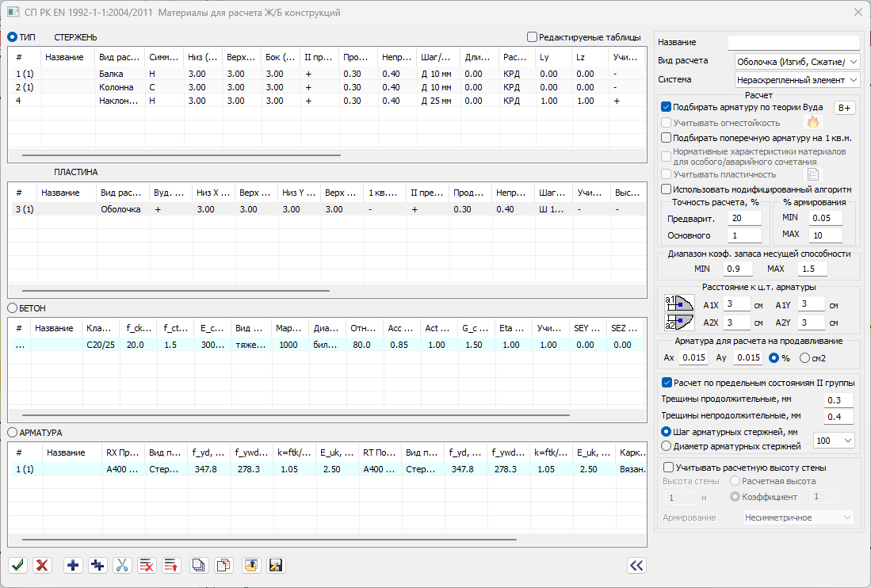Viewport: 871px width, 588px height.
Task: Click the scissors cut icon
Action: (122, 565)
